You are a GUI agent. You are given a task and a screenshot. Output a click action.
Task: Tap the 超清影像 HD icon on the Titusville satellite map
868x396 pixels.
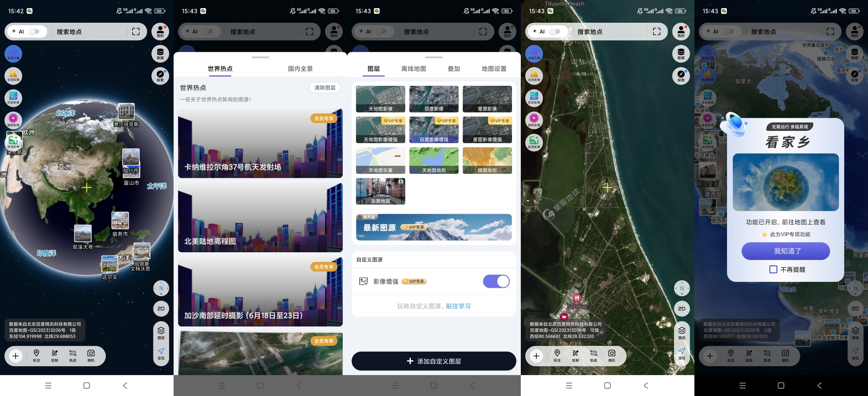534,142
